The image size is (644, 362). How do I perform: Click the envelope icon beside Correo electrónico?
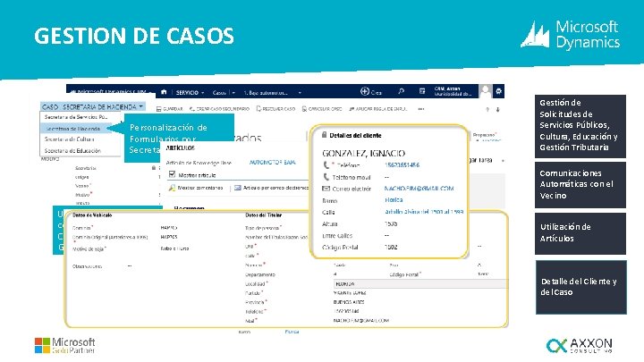[x=326, y=189]
